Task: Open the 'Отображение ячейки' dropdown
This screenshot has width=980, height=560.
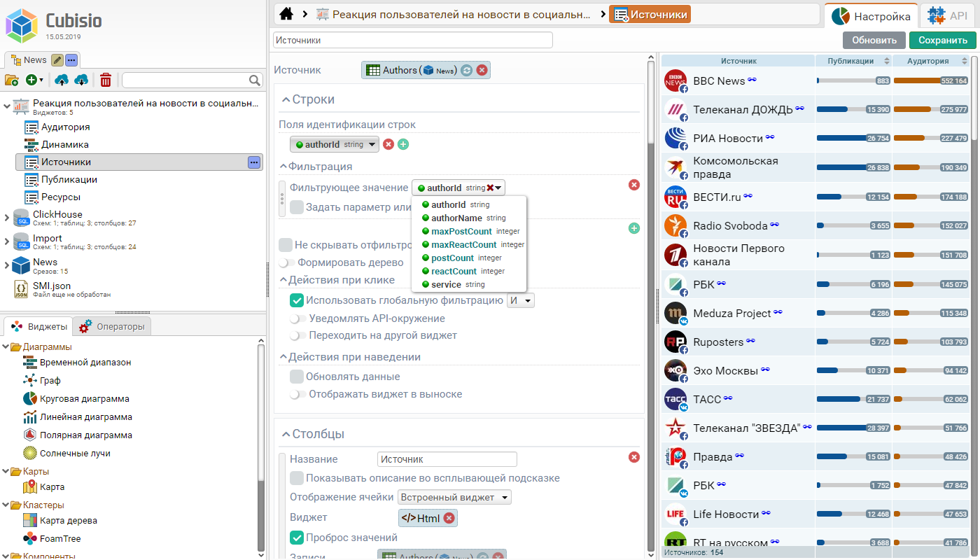Action: tap(454, 497)
